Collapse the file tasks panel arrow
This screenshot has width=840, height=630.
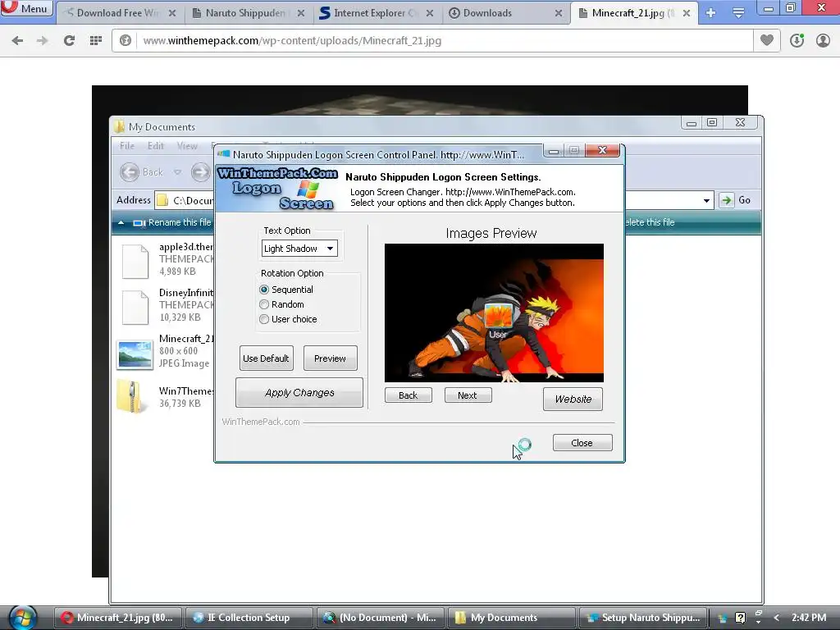pyautogui.click(x=121, y=222)
